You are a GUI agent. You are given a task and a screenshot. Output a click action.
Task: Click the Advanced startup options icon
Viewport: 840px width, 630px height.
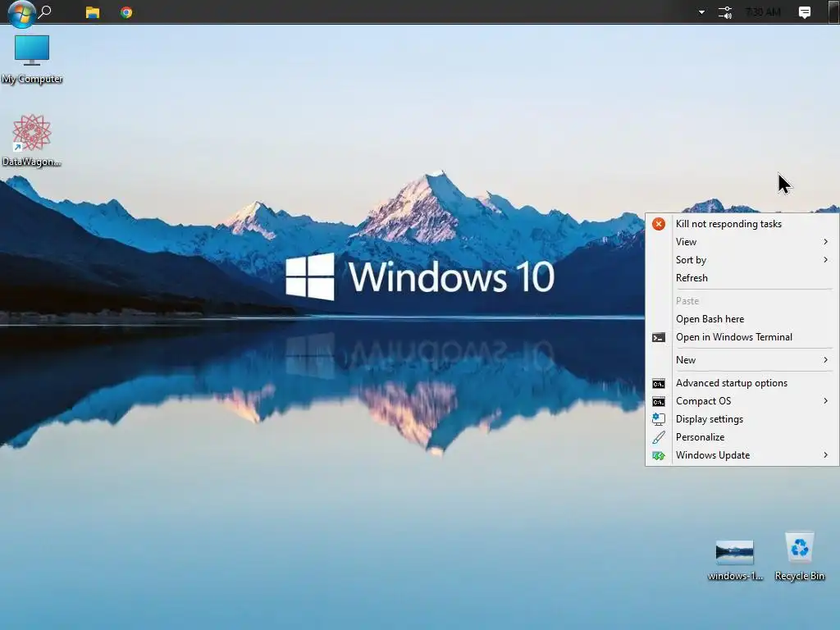(x=659, y=384)
